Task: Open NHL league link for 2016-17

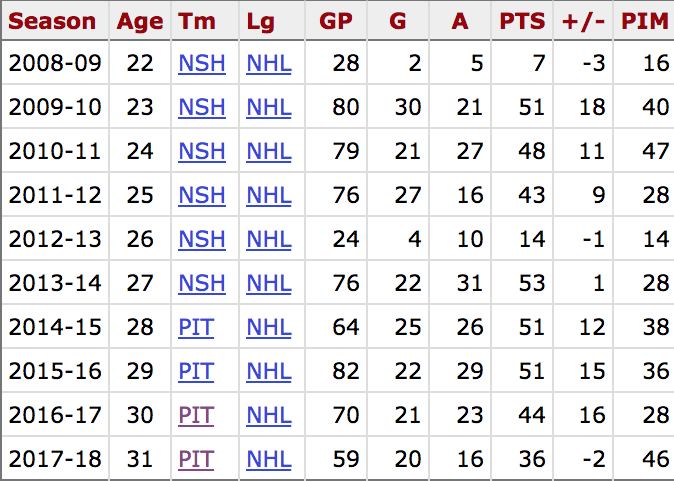Action: point(269,416)
